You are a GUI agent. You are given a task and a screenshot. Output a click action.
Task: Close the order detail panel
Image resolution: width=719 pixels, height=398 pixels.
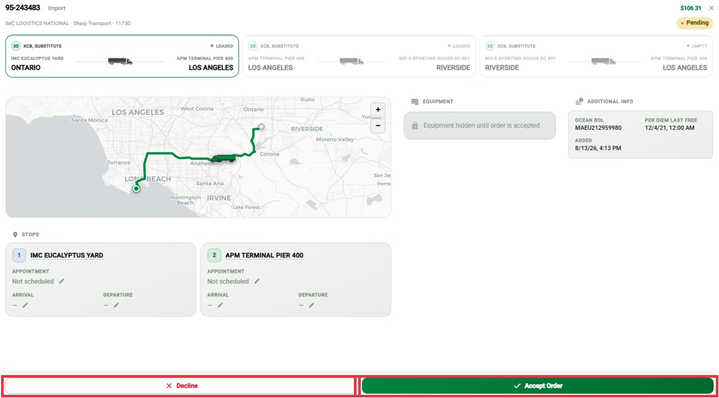pyautogui.click(x=711, y=8)
